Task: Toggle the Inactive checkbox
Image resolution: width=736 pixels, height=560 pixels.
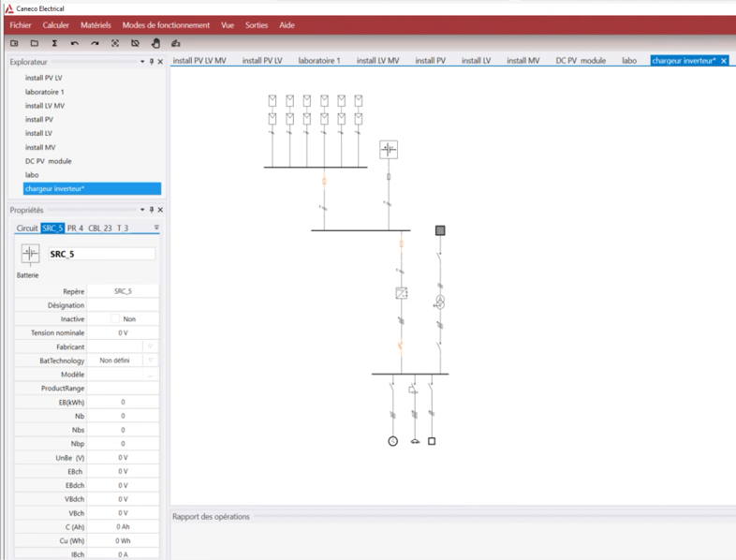Action: tap(116, 319)
